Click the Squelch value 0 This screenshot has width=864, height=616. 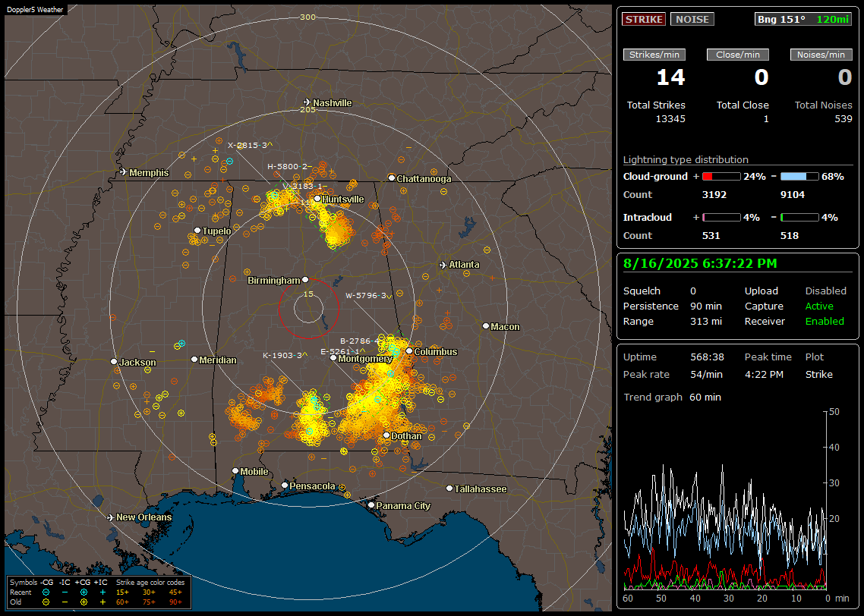tap(692, 291)
